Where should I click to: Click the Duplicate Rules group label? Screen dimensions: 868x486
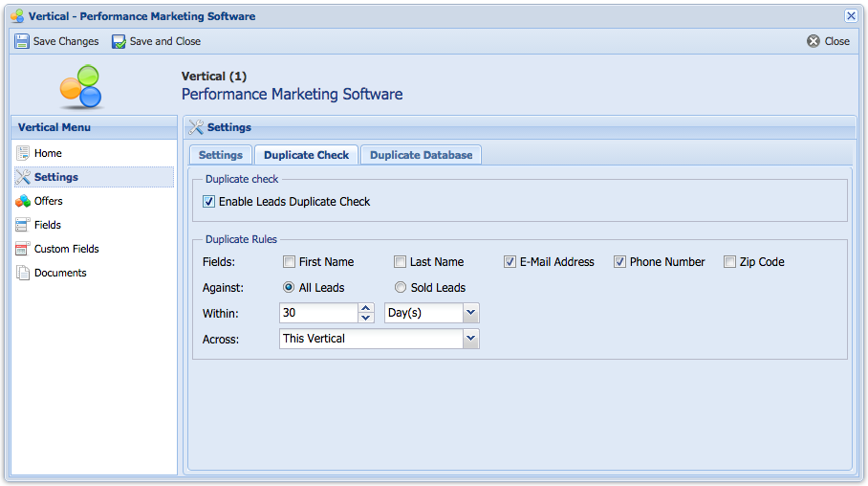(241, 239)
